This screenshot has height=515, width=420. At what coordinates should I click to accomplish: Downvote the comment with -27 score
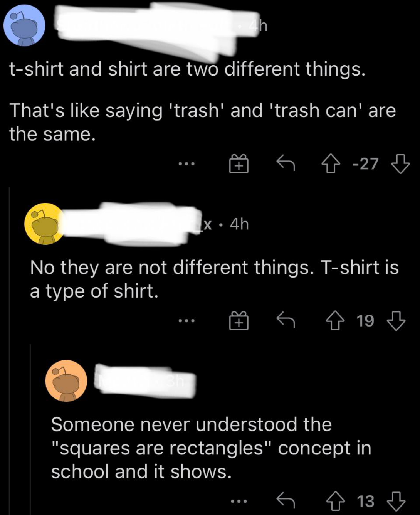[400, 164]
